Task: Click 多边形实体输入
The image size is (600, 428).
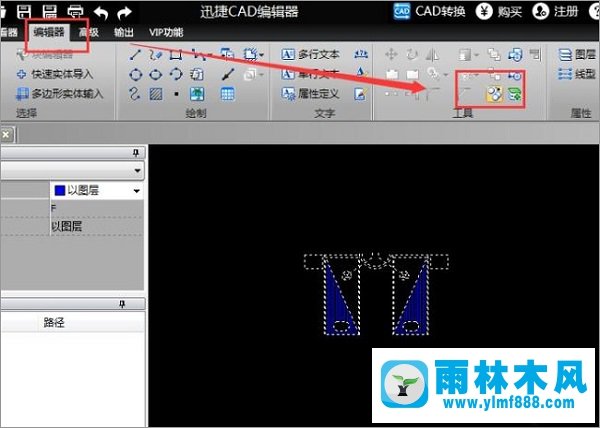Action: click(x=60, y=93)
